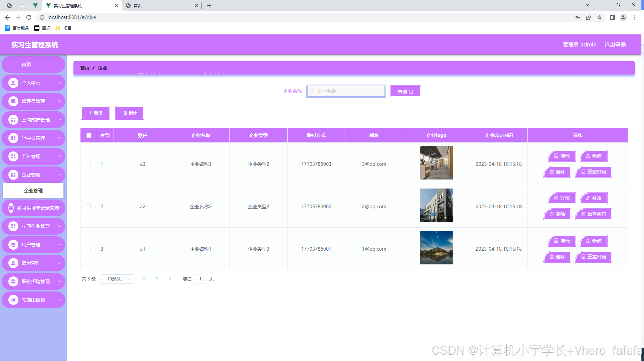Click the 新增 add button

[x=95, y=113]
